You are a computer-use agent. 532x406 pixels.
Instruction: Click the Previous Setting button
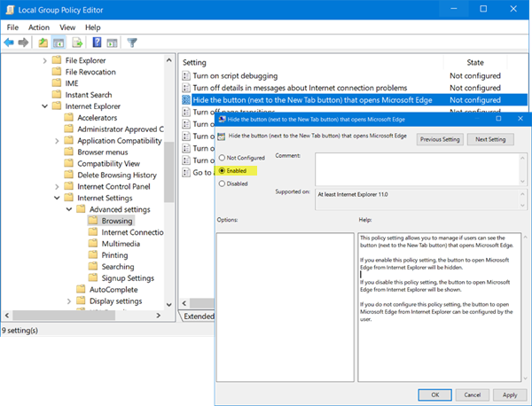[440, 139]
